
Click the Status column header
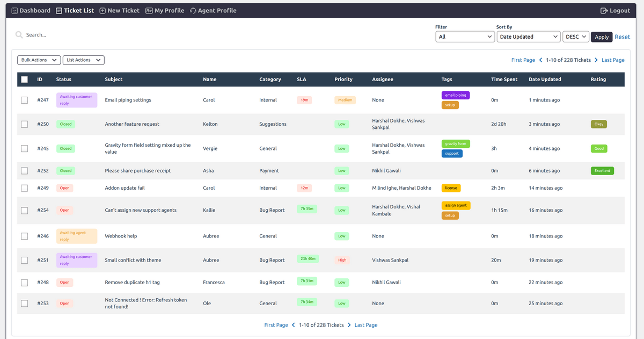(64, 80)
